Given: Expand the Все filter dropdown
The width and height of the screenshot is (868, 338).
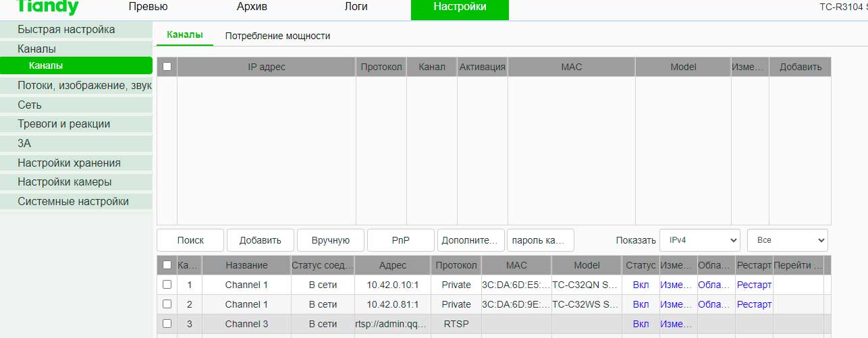Looking at the screenshot, I should click(x=787, y=240).
